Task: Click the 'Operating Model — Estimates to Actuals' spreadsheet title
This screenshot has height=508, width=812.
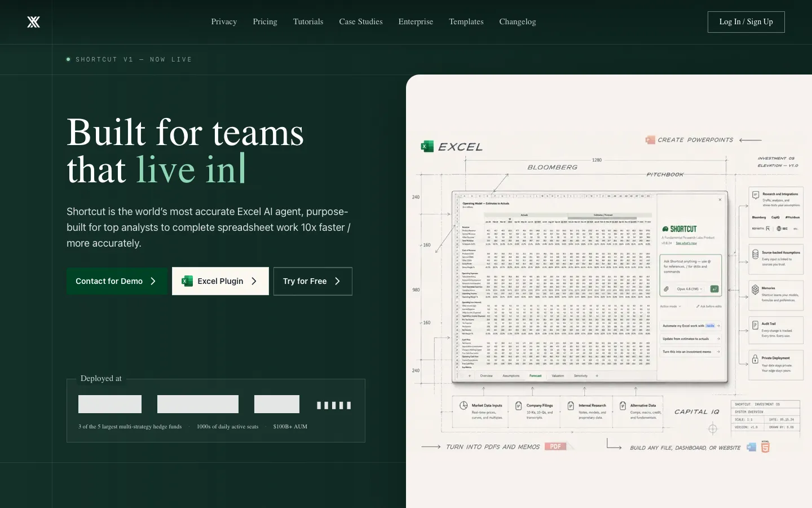Action: point(486,204)
